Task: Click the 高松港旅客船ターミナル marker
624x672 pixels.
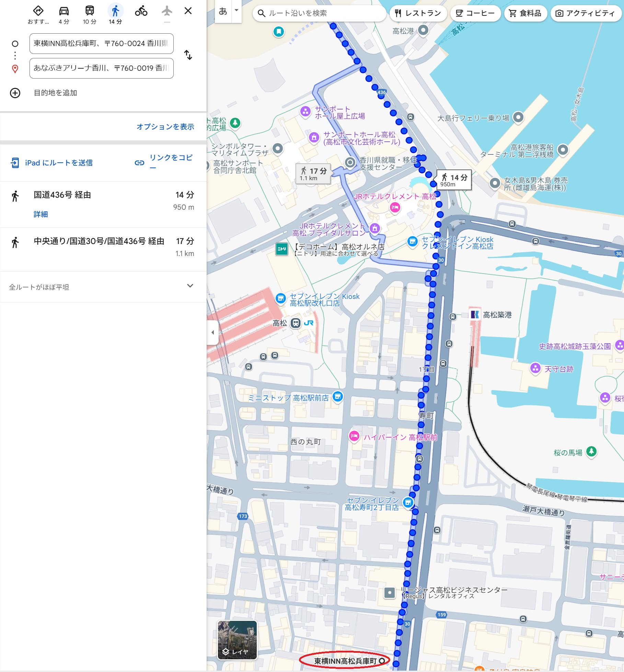Action: [x=563, y=150]
